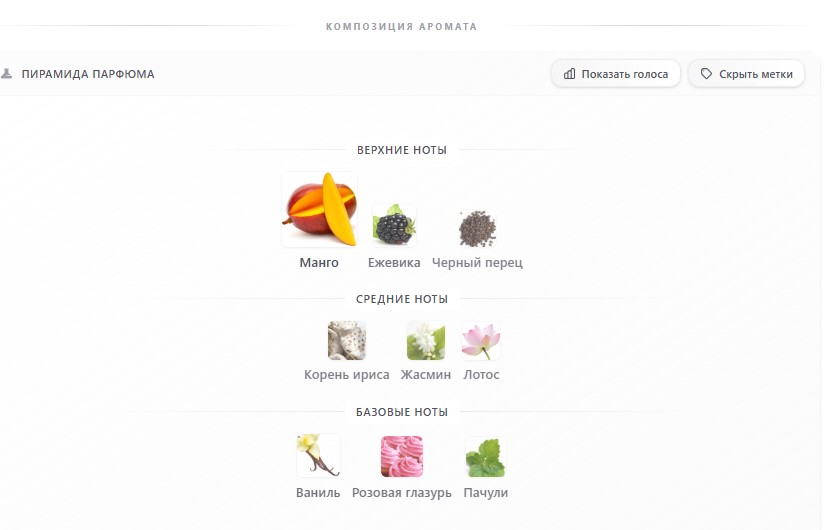Click the pyramid icon beside ПИРАМИДА ПАРФЮМА
Screen dimensions: 825x530
(x=6, y=74)
